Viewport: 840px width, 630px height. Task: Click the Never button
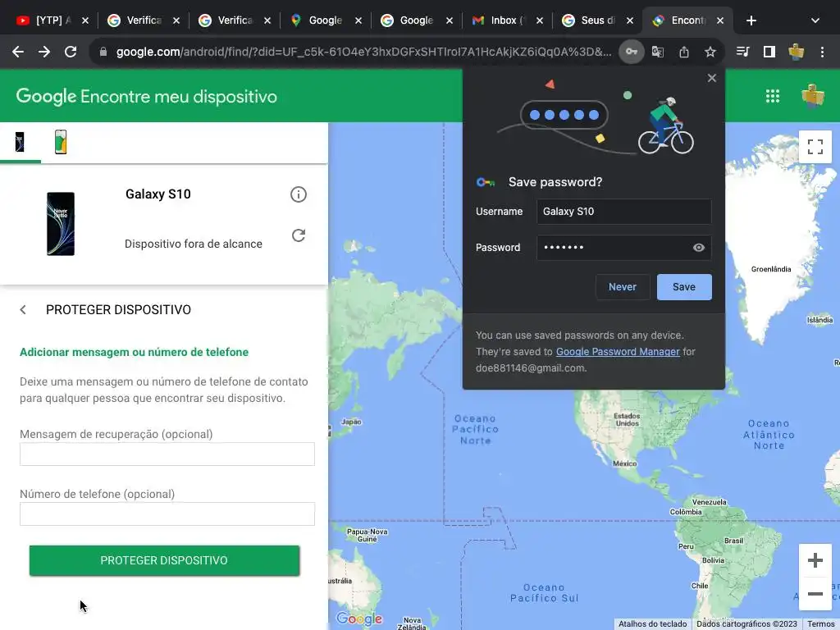(623, 287)
